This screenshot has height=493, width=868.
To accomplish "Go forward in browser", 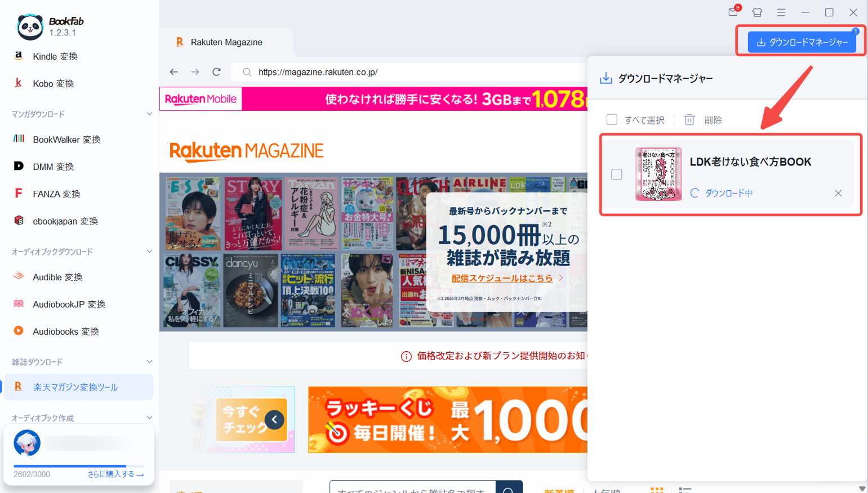I will (195, 72).
